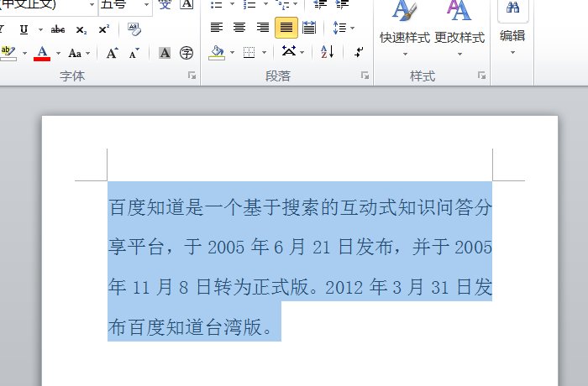Click the text line starting 年 11 月 8 日
Image resolution: width=588 pixels, height=386 pixels.
[x=300, y=287]
